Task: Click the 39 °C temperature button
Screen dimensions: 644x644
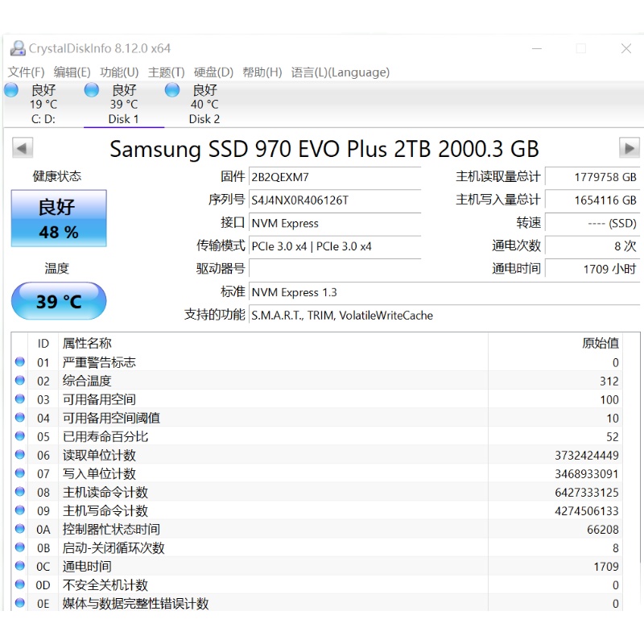Action: click(x=59, y=301)
